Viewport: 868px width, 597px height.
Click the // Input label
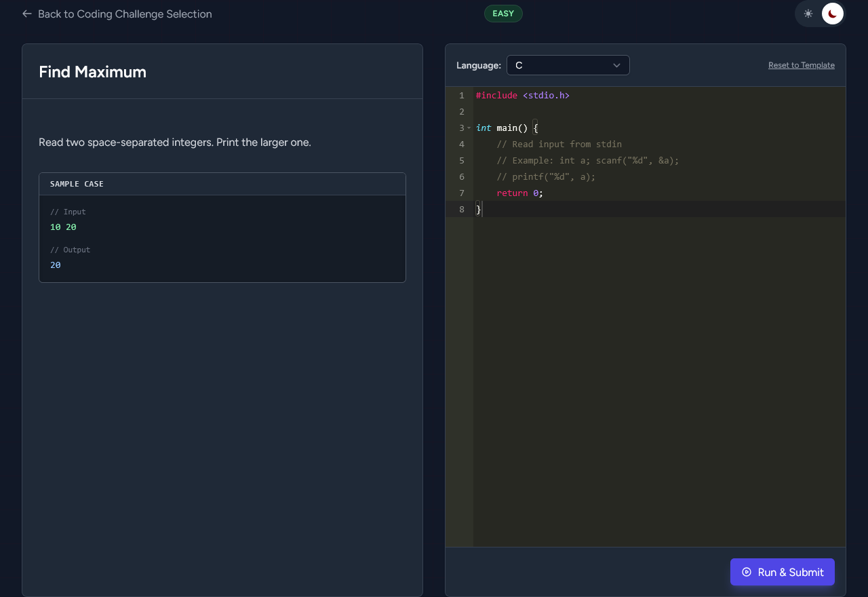[x=68, y=212]
